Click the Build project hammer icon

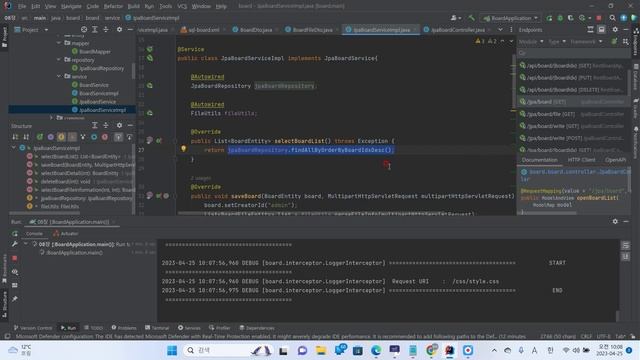coord(471,18)
